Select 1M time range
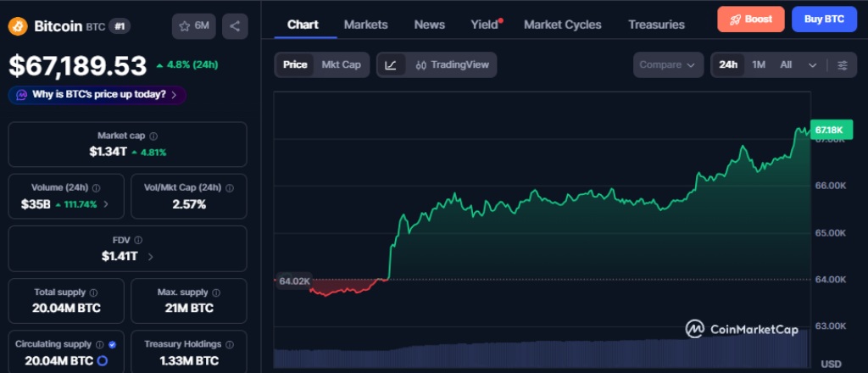 [x=759, y=64]
